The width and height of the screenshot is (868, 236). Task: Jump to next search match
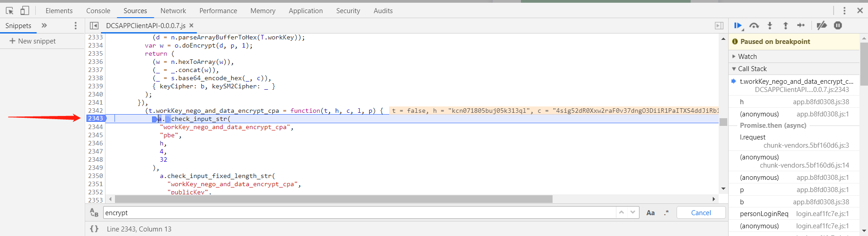click(x=633, y=212)
